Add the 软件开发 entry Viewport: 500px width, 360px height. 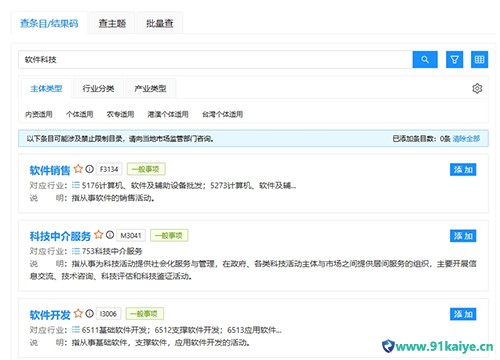[463, 314]
